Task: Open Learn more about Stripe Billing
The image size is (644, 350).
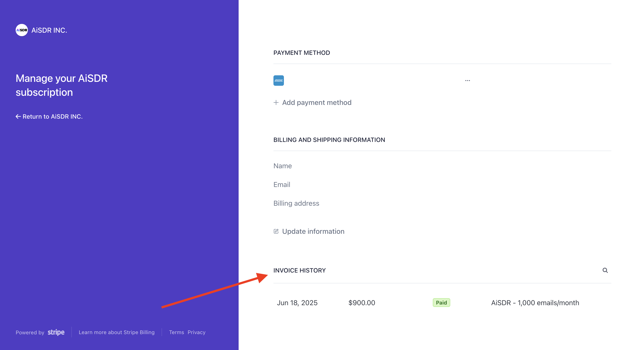Action: click(116, 332)
